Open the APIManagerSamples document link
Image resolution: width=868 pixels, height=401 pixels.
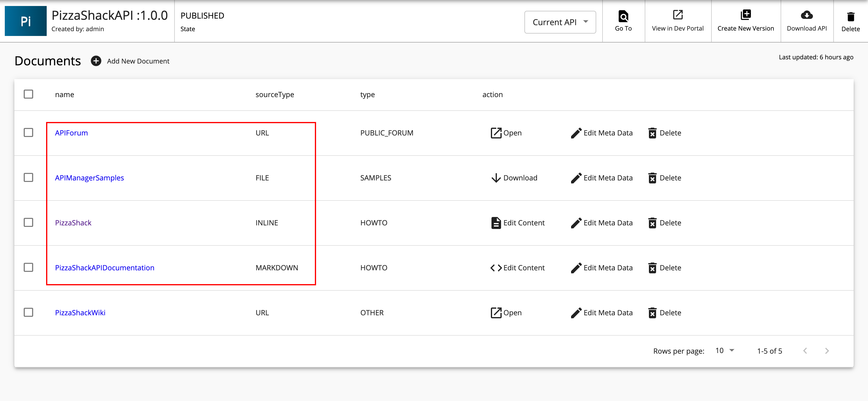89,178
